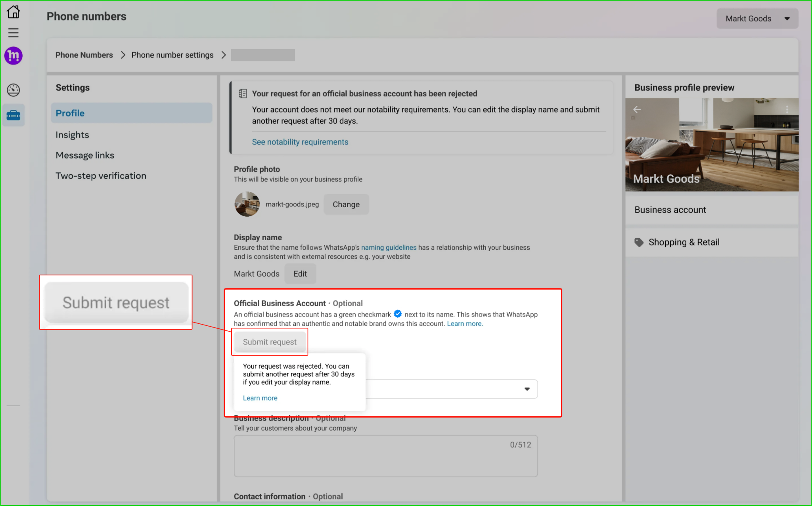
Task: Open the dashboard gauge icon
Action: [13, 90]
